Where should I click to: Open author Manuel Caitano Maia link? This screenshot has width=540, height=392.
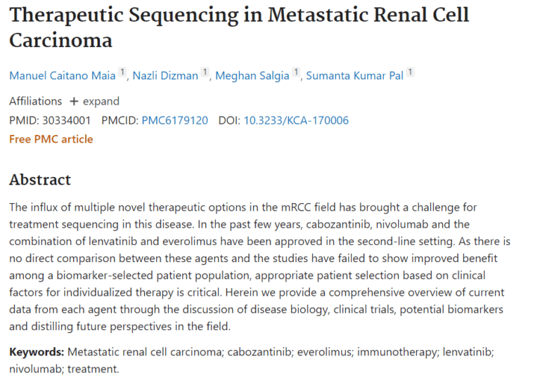click(x=63, y=75)
